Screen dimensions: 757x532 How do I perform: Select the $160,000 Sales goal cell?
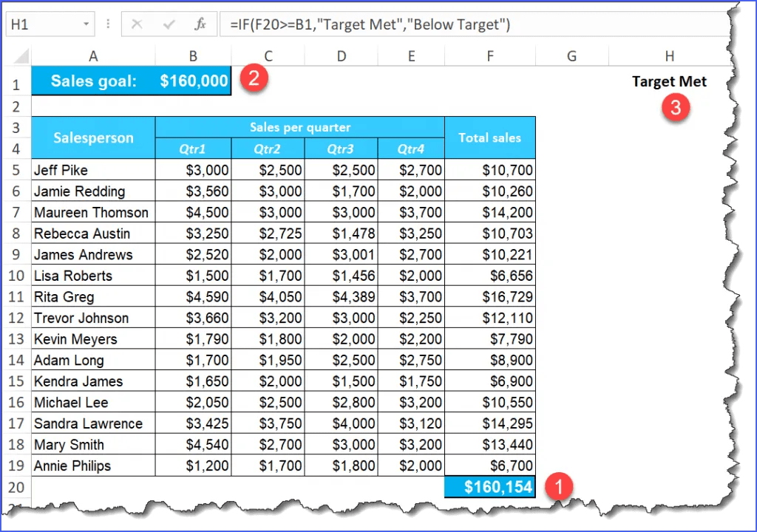193,81
